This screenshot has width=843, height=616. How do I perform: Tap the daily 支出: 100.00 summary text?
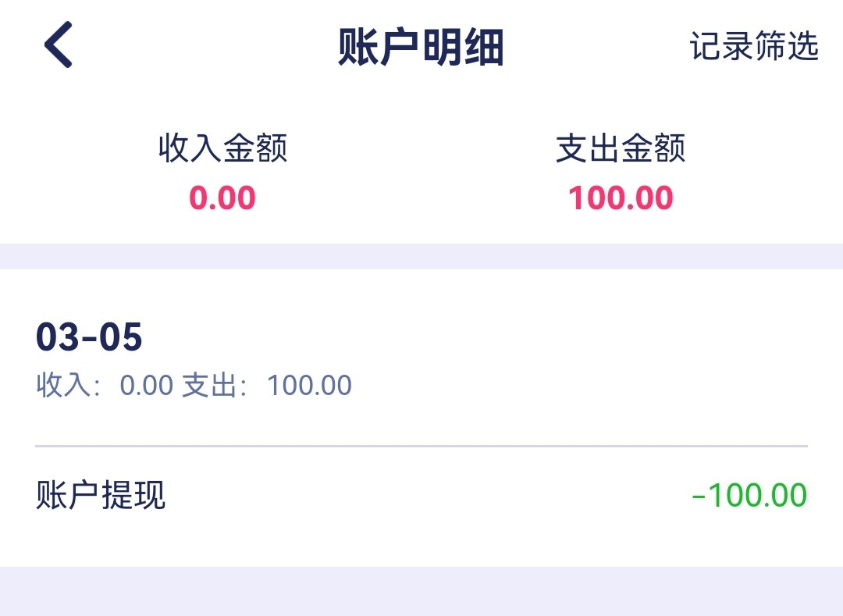tap(267, 386)
